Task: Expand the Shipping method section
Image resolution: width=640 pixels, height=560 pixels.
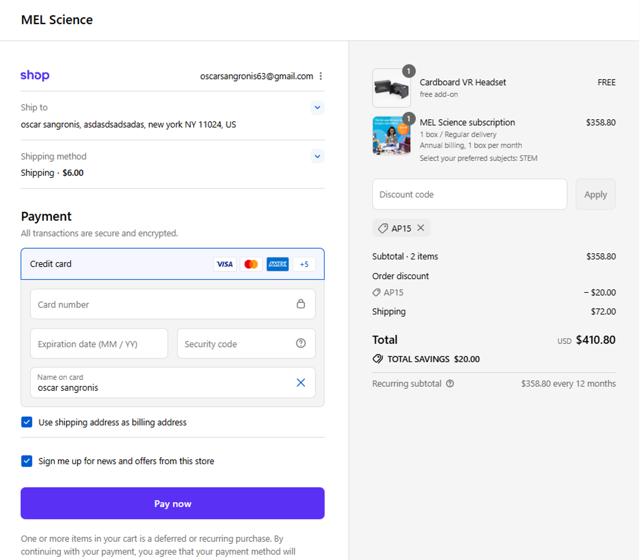Action: pyautogui.click(x=317, y=156)
